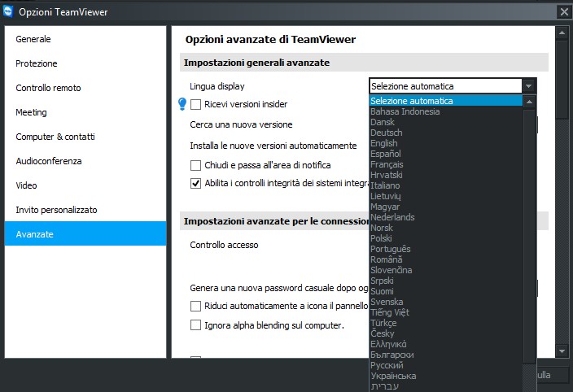This screenshot has width=573, height=392.
Task: Collapse the Lingua display dropdown arrow
Action: [x=528, y=86]
